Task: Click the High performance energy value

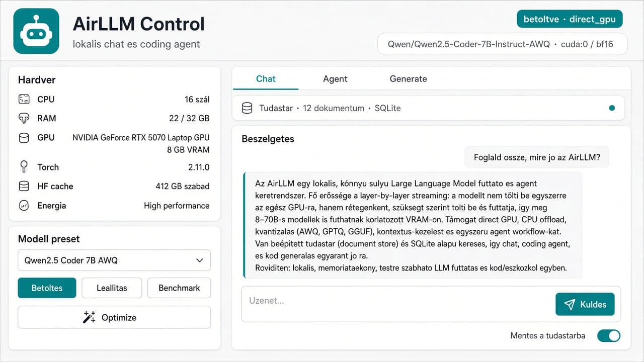Action: 177,206
